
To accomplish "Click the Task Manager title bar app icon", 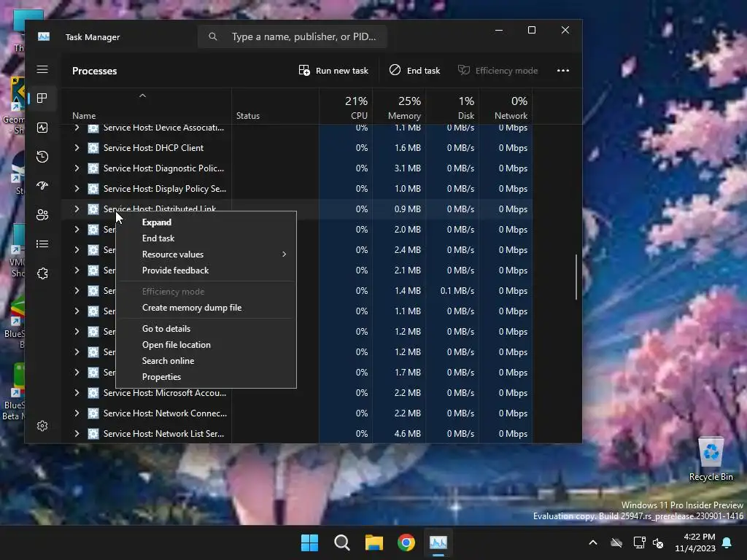I will point(44,36).
